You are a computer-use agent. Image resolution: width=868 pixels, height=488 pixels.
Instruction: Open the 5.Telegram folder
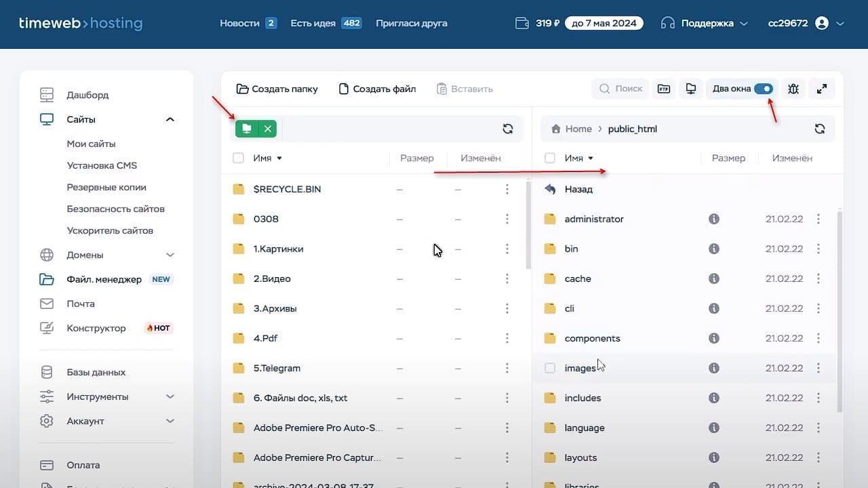coord(277,368)
